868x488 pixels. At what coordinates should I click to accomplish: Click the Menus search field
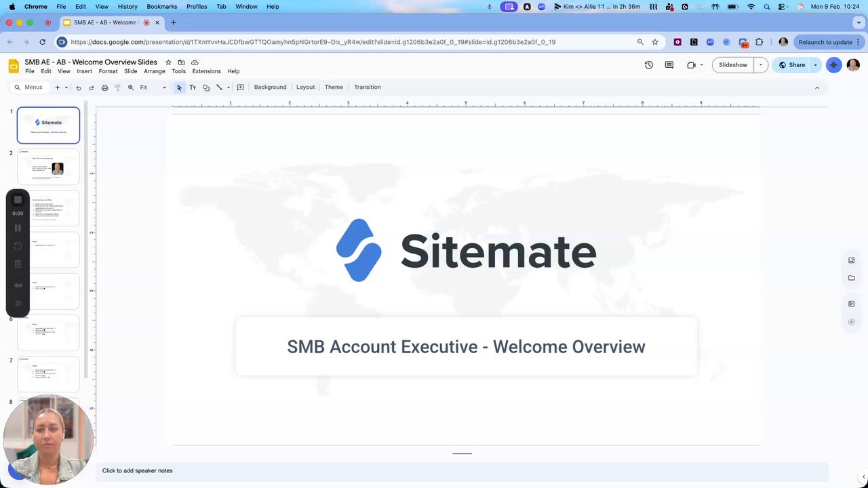click(28, 87)
